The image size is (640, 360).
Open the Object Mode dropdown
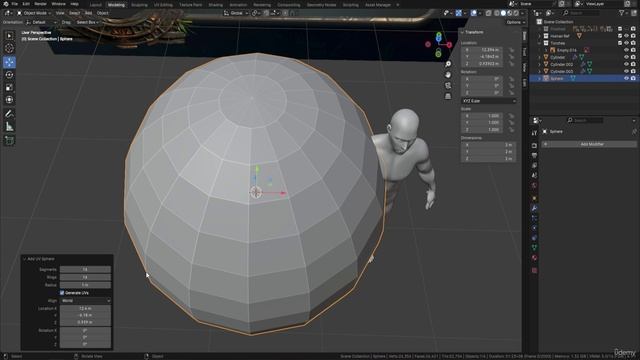(34, 13)
